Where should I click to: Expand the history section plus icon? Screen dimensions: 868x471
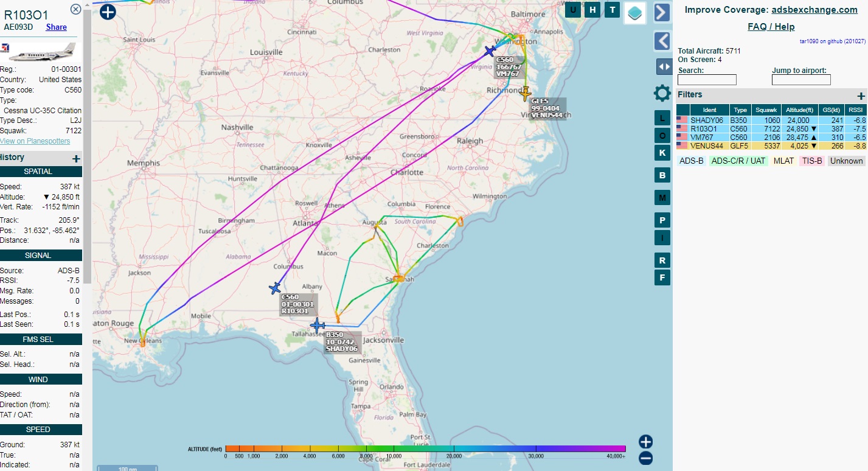click(76, 159)
